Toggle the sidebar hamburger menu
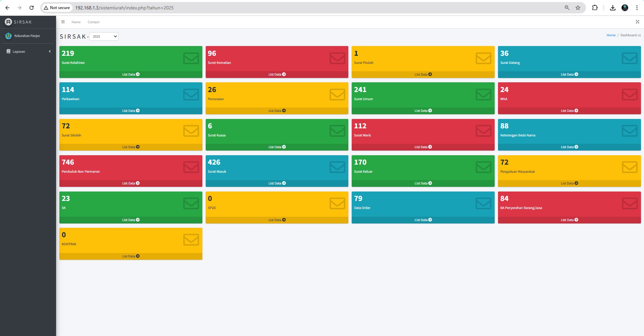The height and width of the screenshot is (336, 644). click(x=63, y=22)
